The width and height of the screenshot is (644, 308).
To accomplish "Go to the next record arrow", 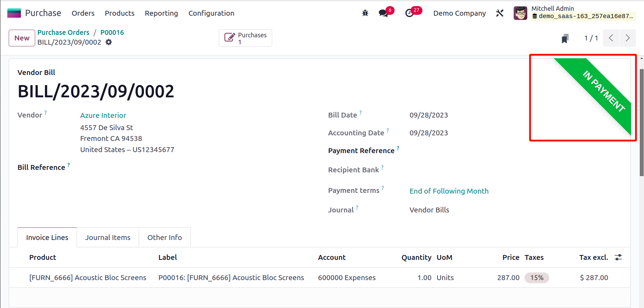I will click(x=628, y=38).
